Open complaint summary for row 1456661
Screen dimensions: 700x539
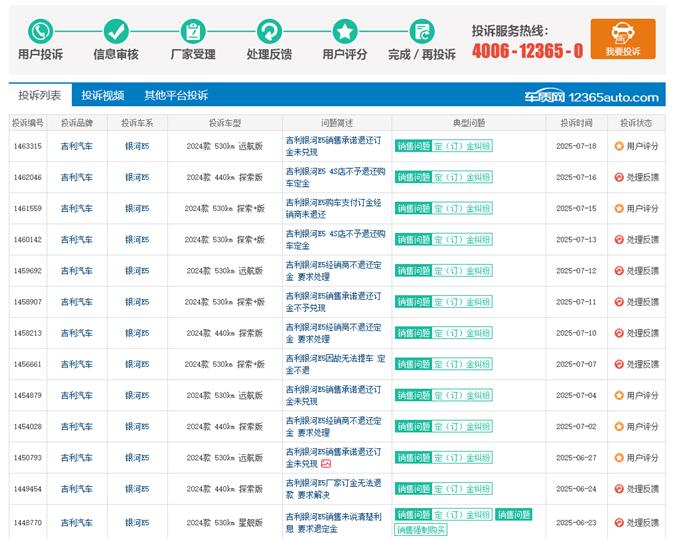click(x=331, y=364)
